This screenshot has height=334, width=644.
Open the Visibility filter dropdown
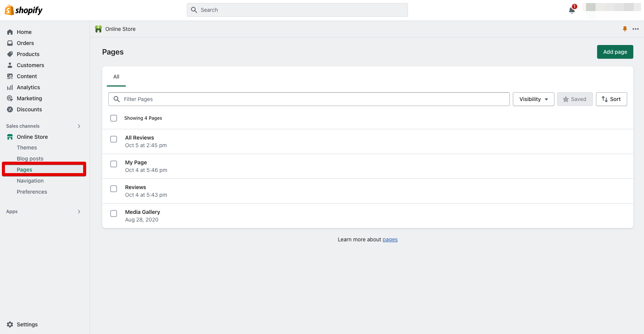click(x=533, y=99)
